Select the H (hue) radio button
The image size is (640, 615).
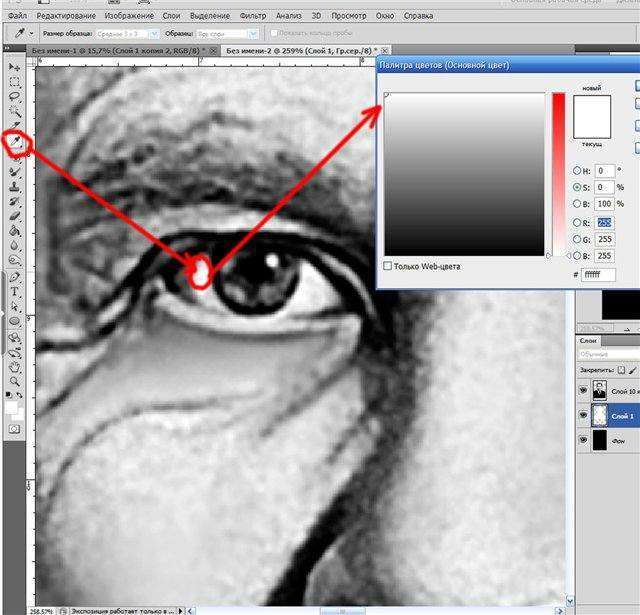point(577,171)
